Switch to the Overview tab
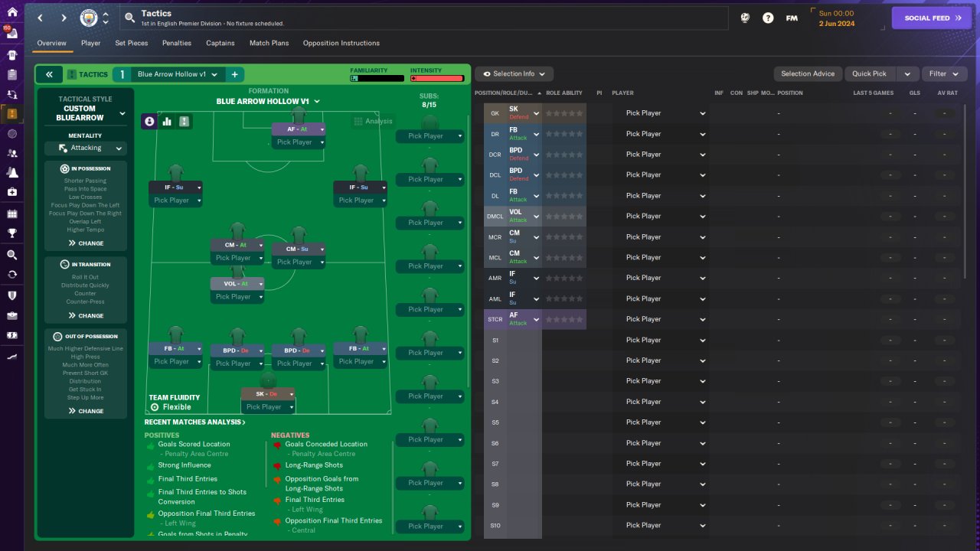Image resolution: width=980 pixels, height=551 pixels. pyautogui.click(x=52, y=43)
